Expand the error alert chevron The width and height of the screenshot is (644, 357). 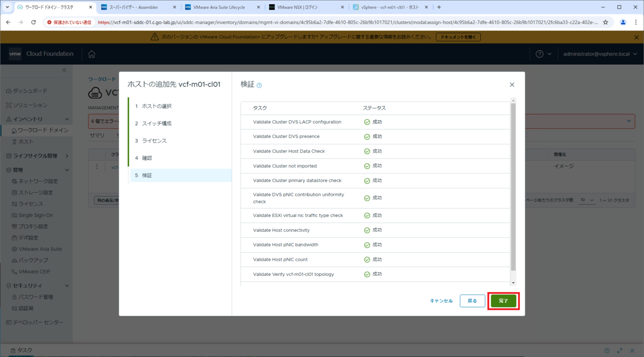(629, 121)
